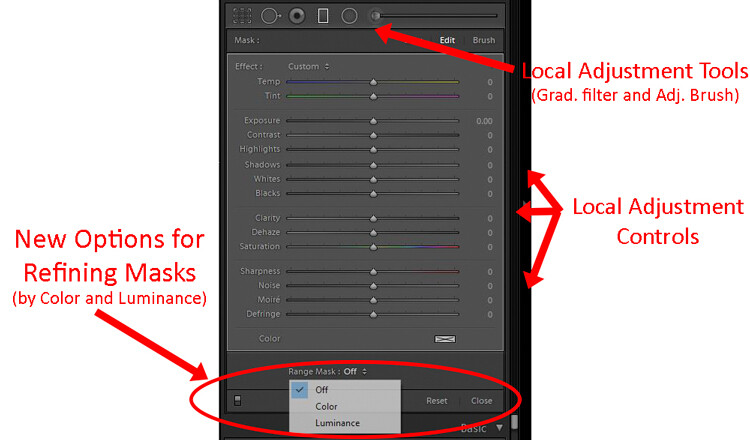Click the Exposure slider label
The width and height of the screenshot is (750, 440).
[262, 121]
